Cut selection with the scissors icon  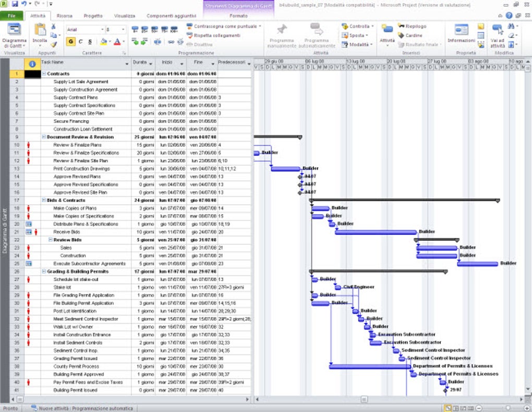(x=53, y=27)
